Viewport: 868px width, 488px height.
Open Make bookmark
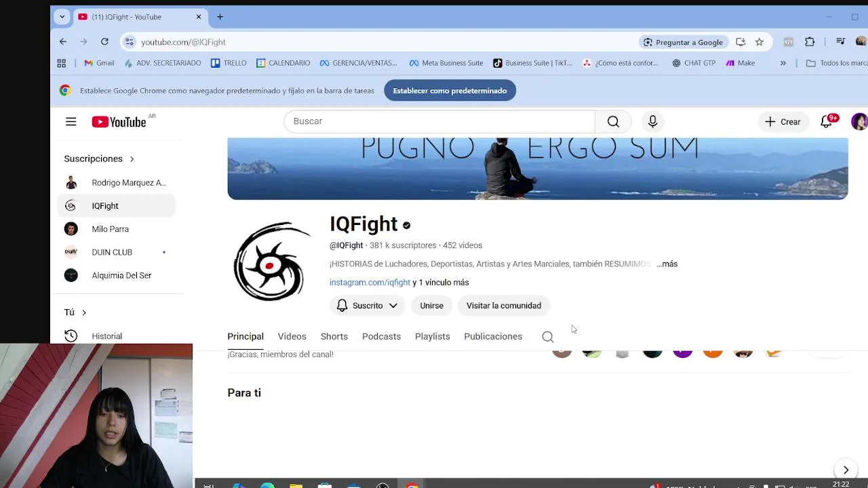click(x=741, y=63)
